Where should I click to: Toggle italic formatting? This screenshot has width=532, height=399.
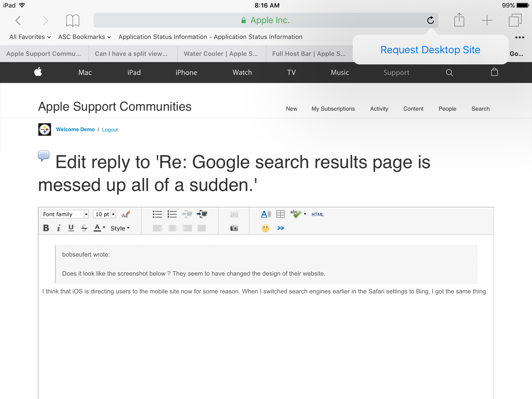click(x=58, y=228)
